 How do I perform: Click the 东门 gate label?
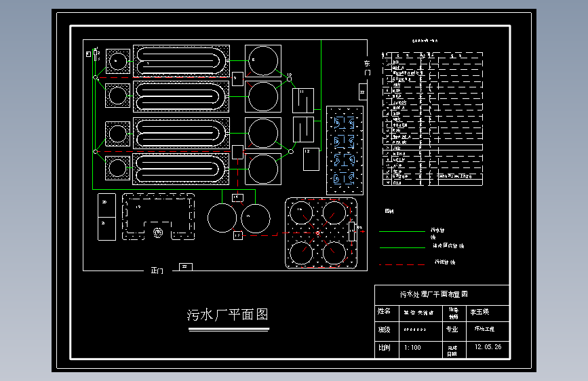[x=367, y=68]
